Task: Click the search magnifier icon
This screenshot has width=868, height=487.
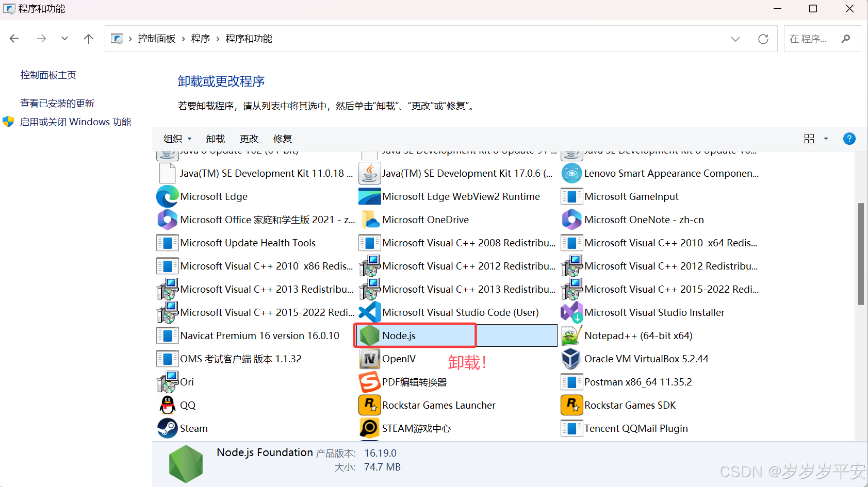Action: 846,39
